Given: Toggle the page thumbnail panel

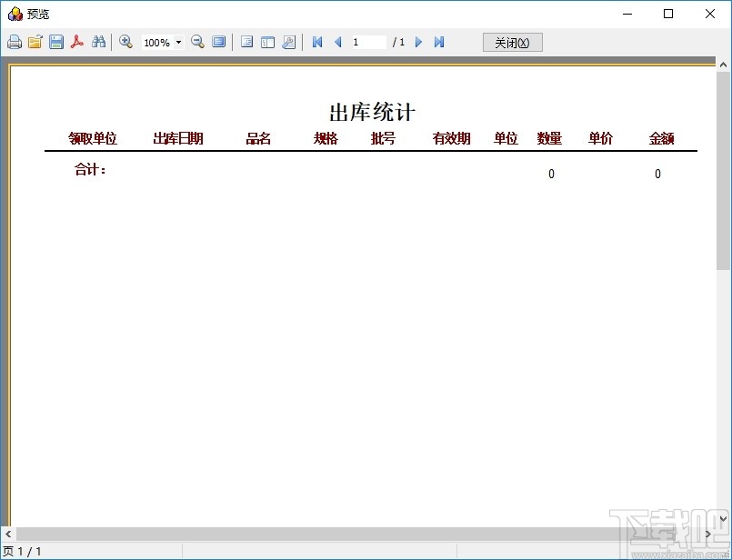Looking at the screenshot, I should coord(246,42).
